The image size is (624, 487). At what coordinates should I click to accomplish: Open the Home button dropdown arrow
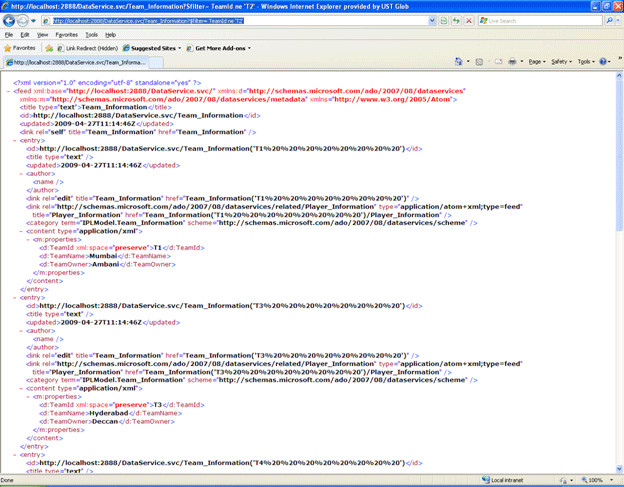point(468,61)
